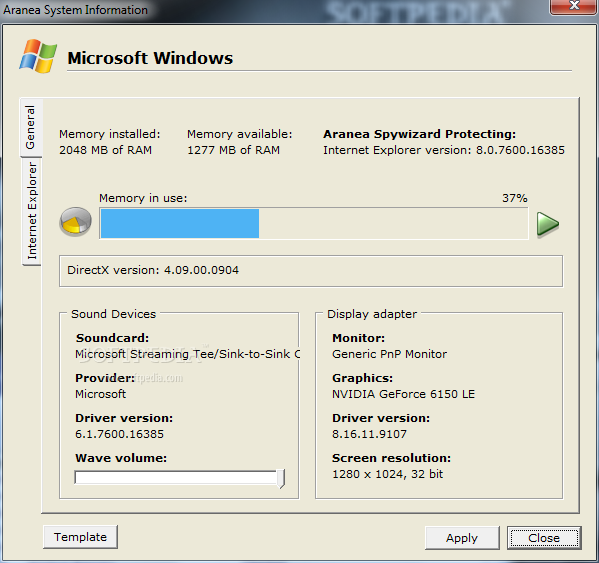The image size is (599, 563).
Task: Click display driver version 8.16.11.9107
Action: (x=369, y=434)
